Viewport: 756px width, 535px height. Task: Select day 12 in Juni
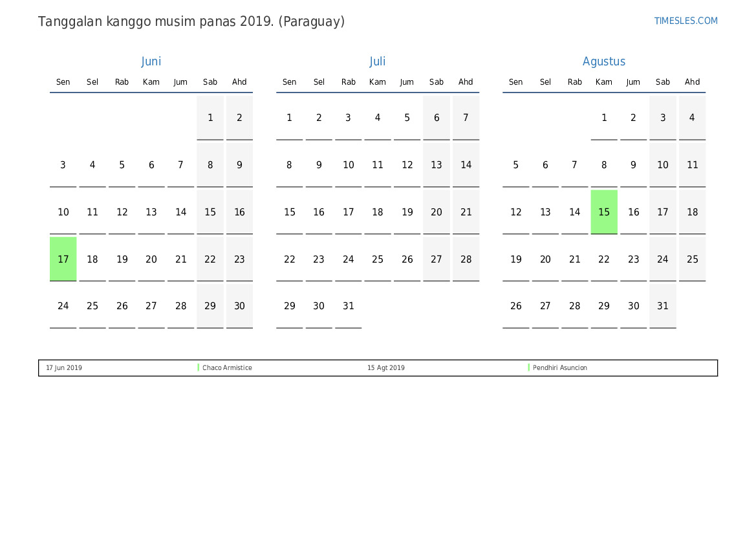point(122,212)
